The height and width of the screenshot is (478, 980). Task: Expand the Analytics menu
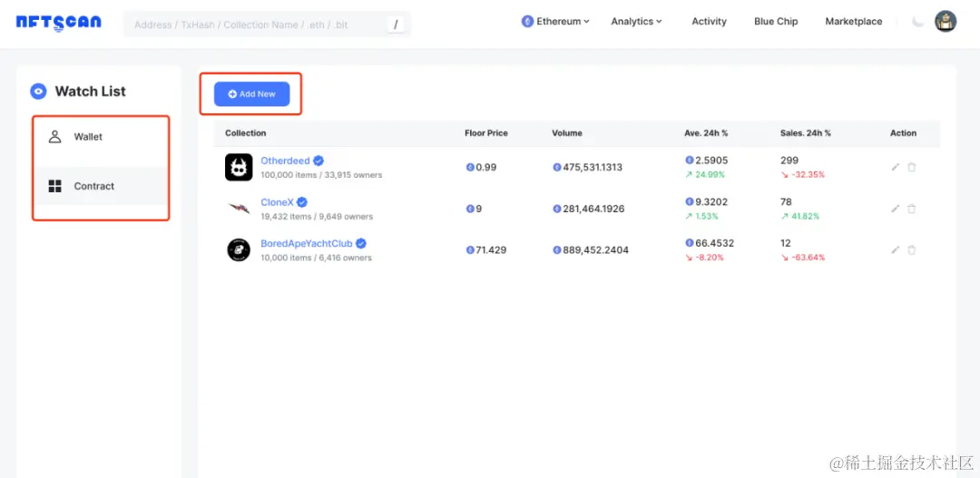[636, 21]
